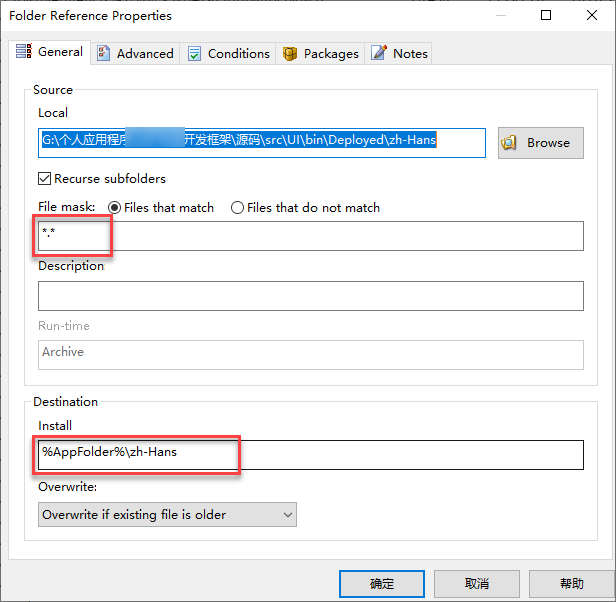
Task: Select the Files that match radio button
Action: [114, 207]
